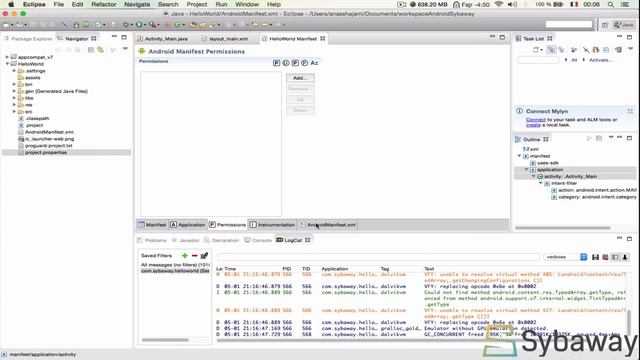Toggle Categorized view in Task List
640x360 pixels.
(551, 50)
